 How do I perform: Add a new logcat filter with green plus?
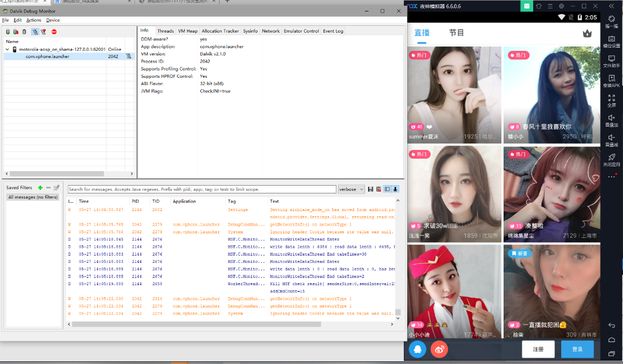[40, 188]
